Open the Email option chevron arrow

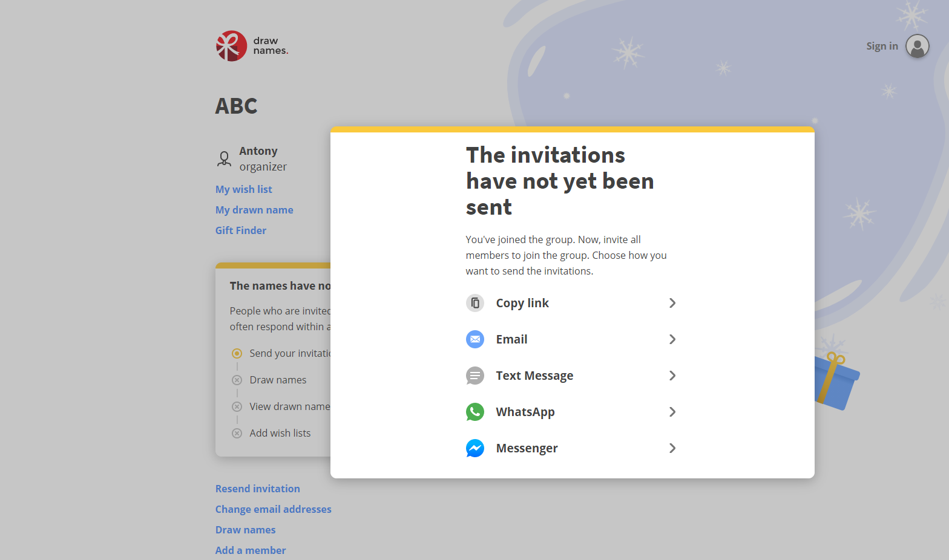click(672, 339)
